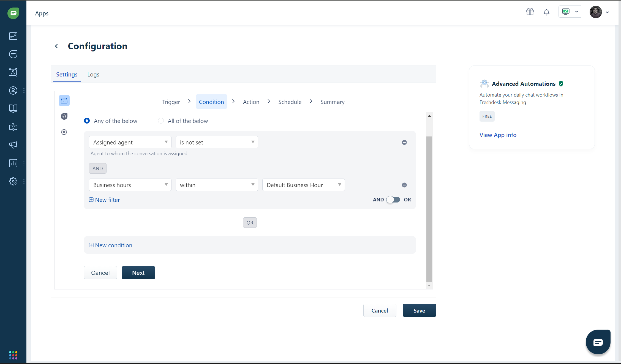Click the 'View App info' link
621x364 pixels.
498,135
